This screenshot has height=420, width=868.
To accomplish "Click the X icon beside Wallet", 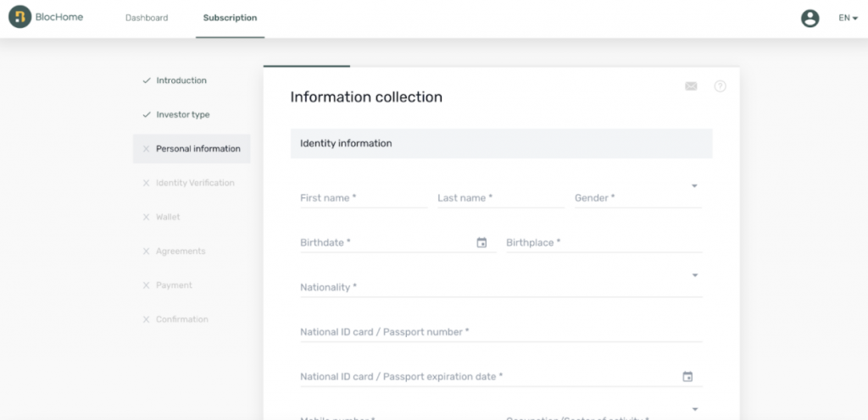I will pos(146,217).
